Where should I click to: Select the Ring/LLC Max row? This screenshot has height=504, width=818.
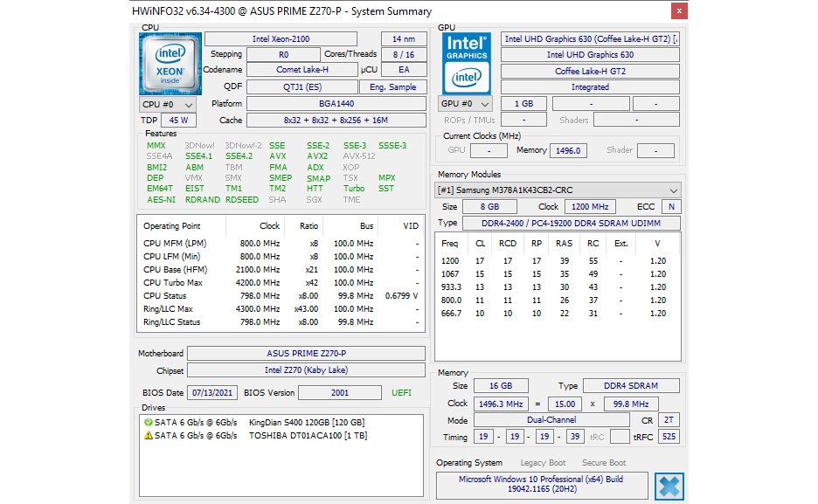281,309
